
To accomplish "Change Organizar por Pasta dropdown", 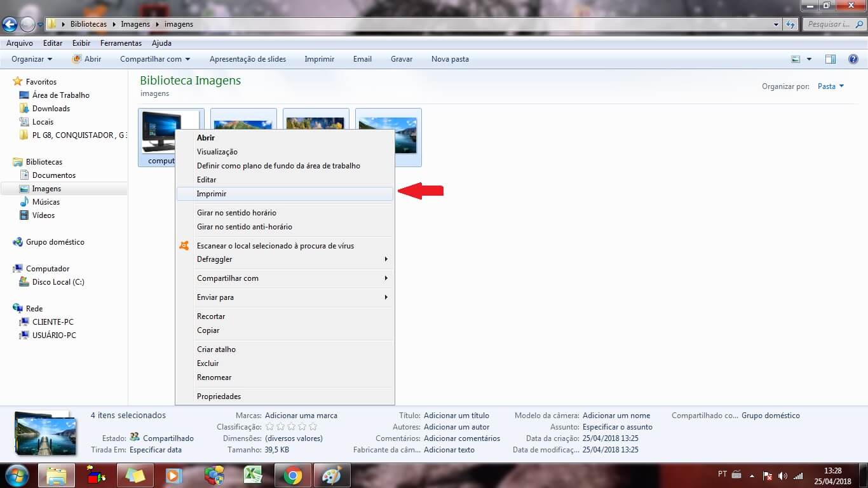I will (x=831, y=86).
